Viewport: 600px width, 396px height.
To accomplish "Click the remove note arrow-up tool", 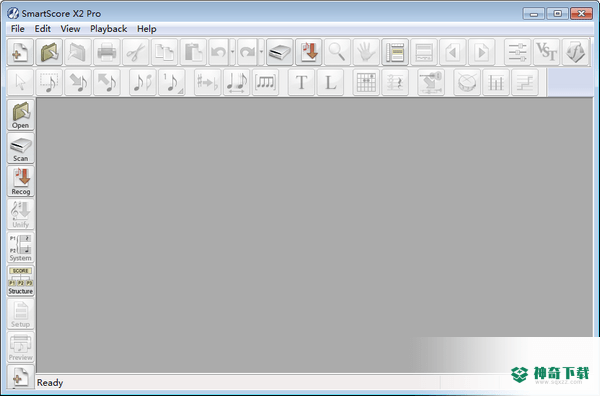I will coord(107,82).
